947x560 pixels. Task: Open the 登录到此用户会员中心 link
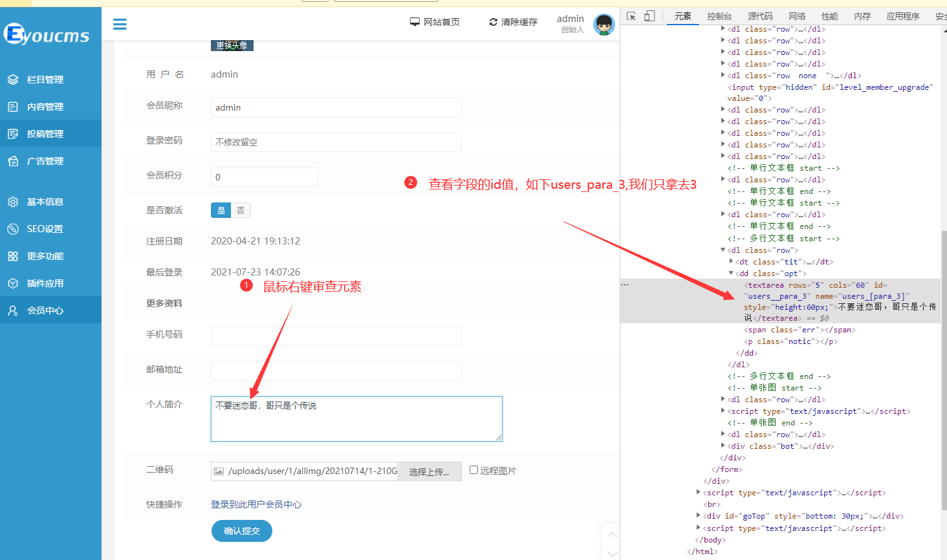[x=256, y=504]
